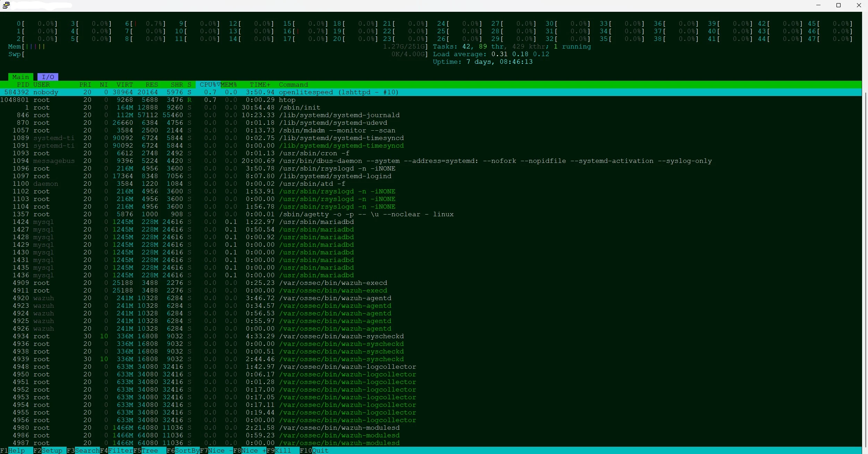This screenshot has width=868, height=454.
Task: Click the Mem usage meter bar
Action: pyautogui.click(x=218, y=46)
